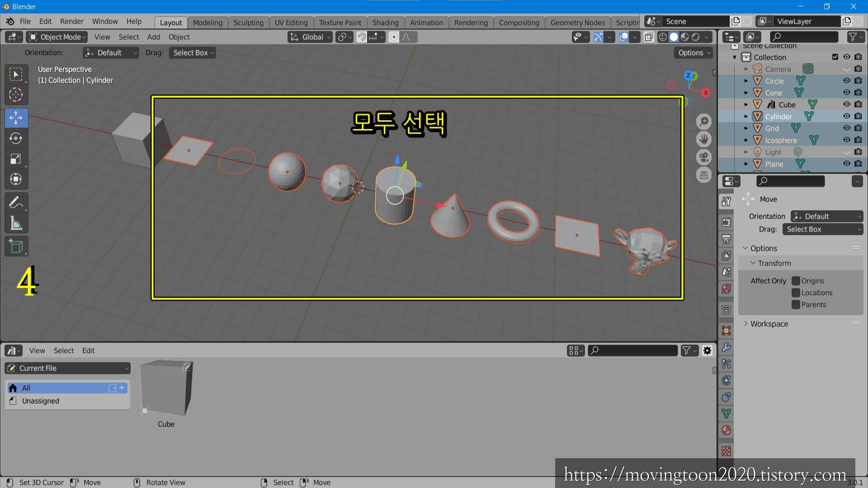Hide Icosphere in viewport via eye icon
Viewport: 868px width, 488px height.
(x=847, y=140)
